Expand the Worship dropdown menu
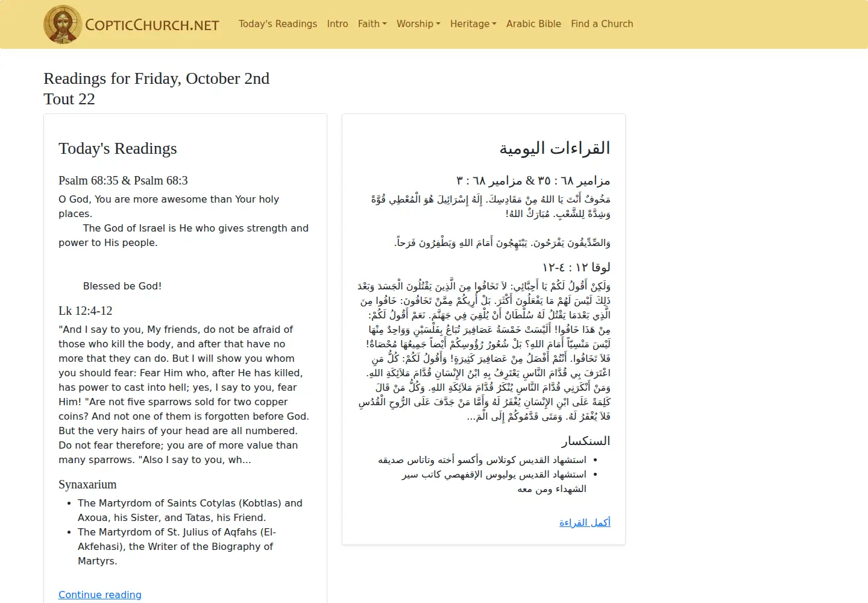Image resolution: width=868 pixels, height=603 pixels. point(418,24)
